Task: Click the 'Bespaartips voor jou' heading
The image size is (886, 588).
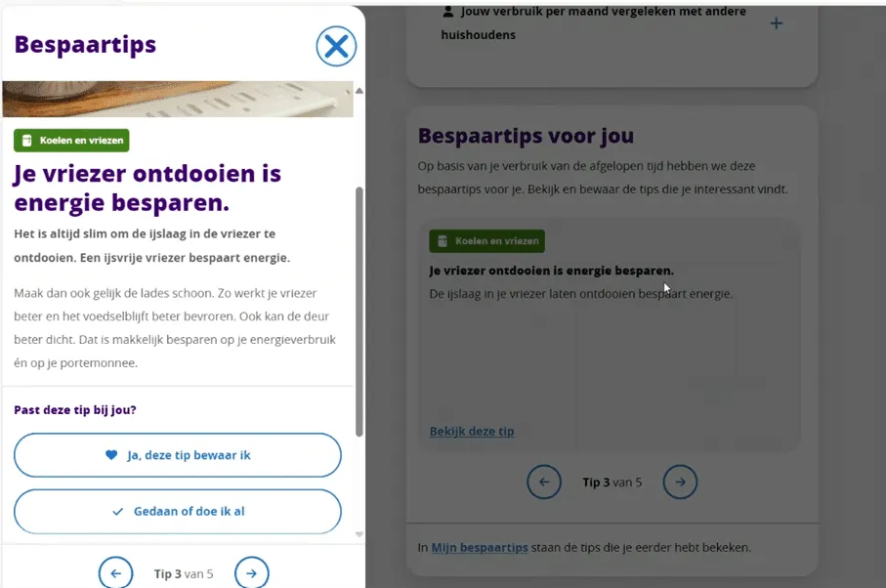Action: pos(527,136)
